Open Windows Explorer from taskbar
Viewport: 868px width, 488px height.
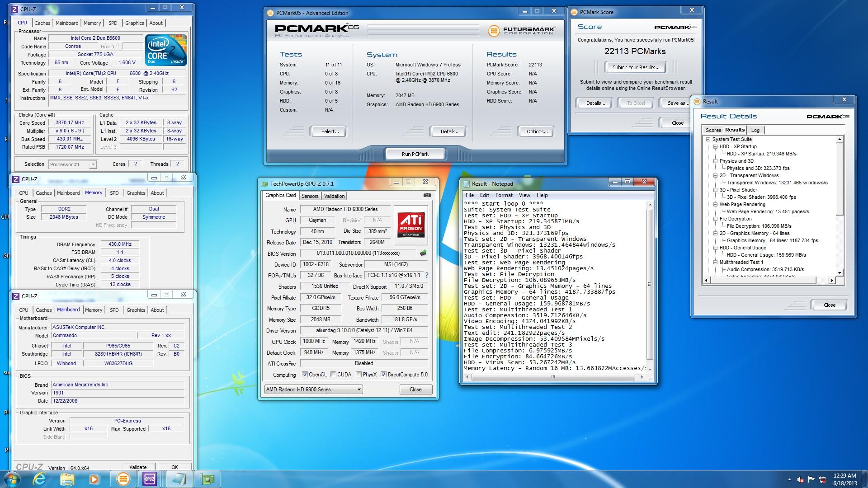click(67, 479)
